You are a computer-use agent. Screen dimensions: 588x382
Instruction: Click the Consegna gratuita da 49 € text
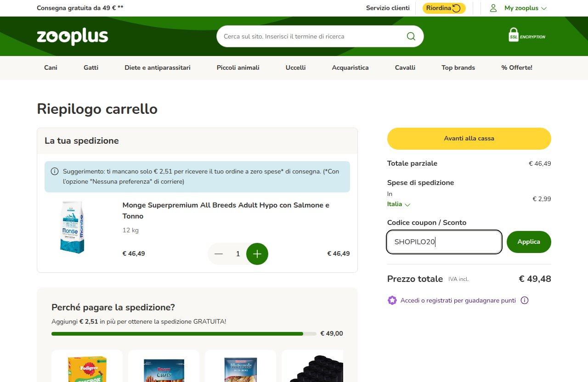(80, 8)
